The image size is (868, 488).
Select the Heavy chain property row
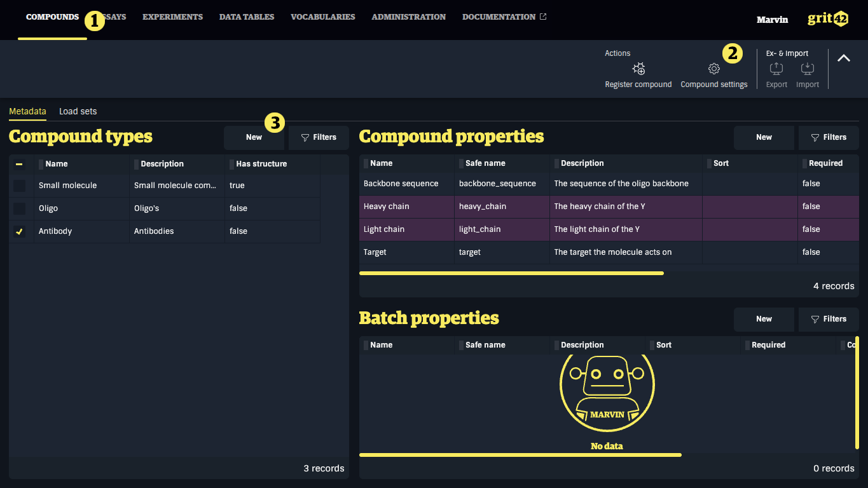click(609, 207)
